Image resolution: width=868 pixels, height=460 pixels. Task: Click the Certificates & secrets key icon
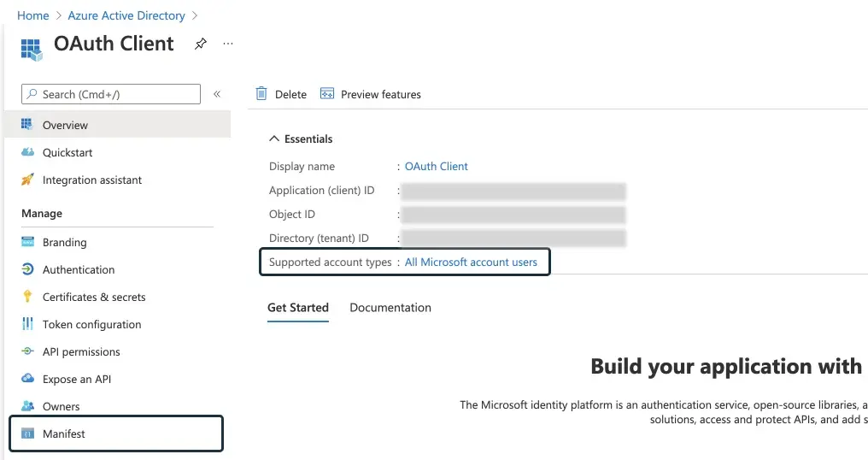27,296
